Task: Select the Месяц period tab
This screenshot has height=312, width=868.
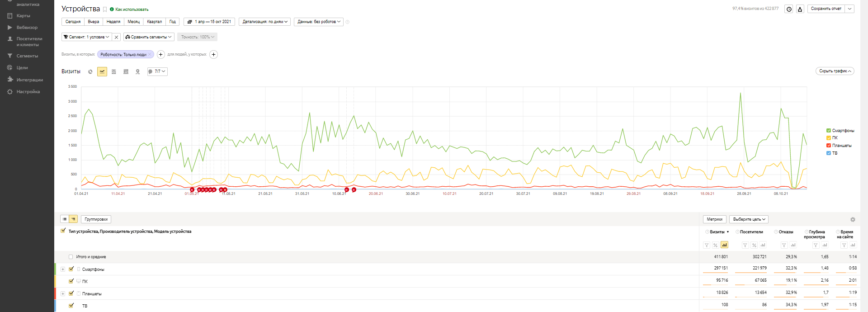Action: 133,22
